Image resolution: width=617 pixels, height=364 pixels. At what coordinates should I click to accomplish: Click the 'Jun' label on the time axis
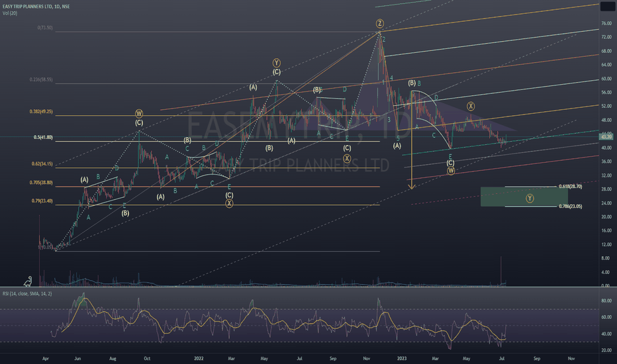point(77,359)
